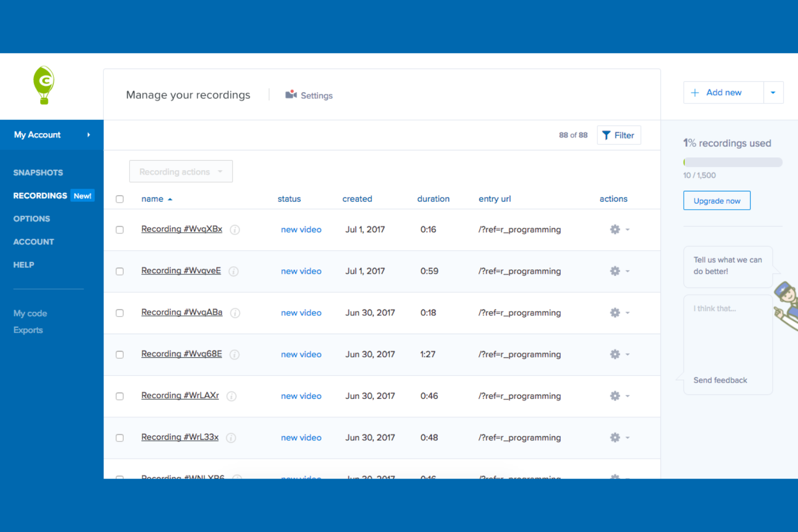Switch to the SNAPSHOTS section
Screen dimensions: 798x532
tap(38, 172)
